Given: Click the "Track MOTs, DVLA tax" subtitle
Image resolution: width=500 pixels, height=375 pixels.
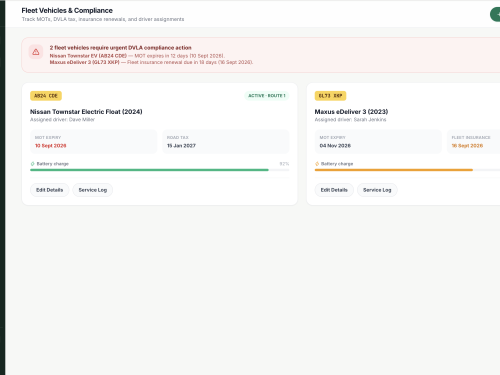Looking at the screenshot, I should pos(103,19).
